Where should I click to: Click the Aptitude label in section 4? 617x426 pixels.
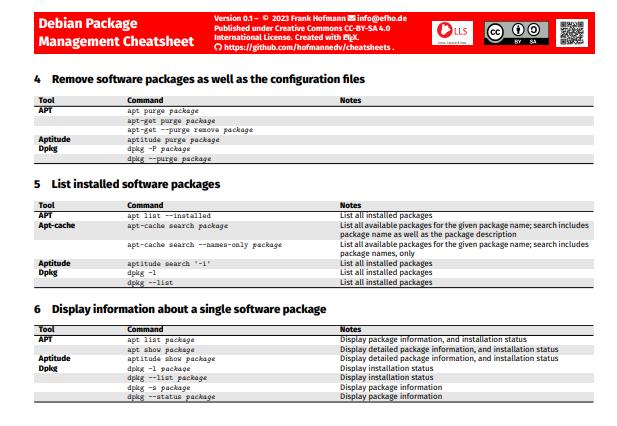(x=54, y=139)
